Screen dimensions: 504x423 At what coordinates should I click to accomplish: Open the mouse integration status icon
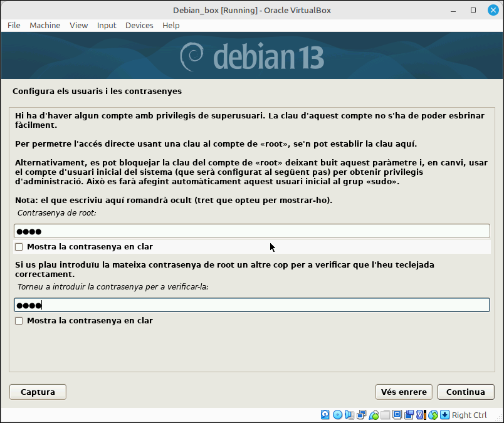click(433, 415)
